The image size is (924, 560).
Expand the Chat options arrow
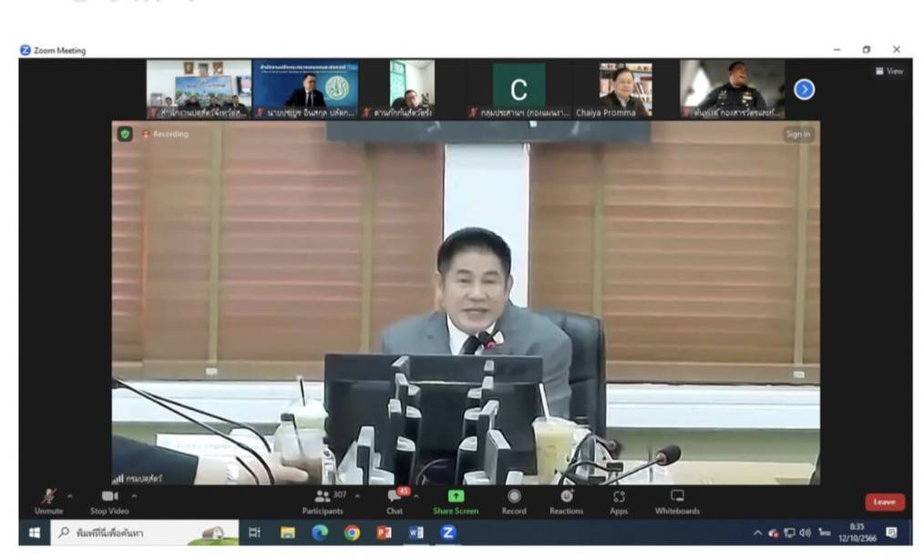[416, 496]
